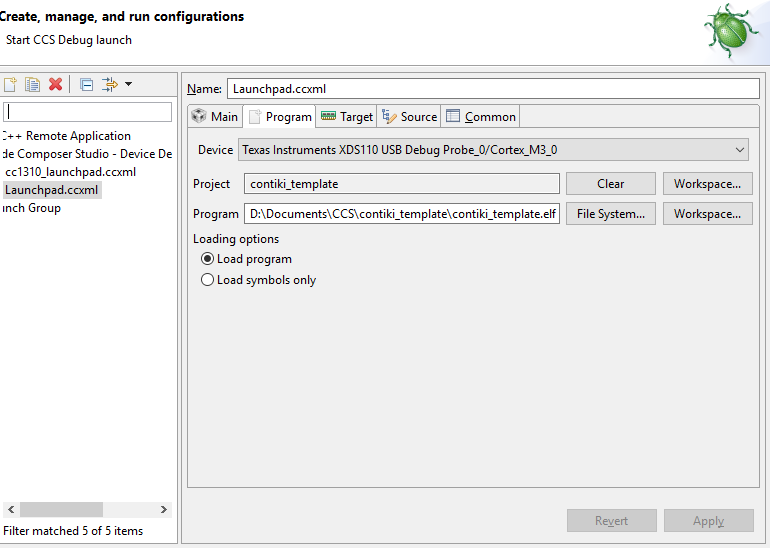This screenshot has height=548, width=770.
Task: Open the filter options dropdown arrow
Action: tap(128, 84)
